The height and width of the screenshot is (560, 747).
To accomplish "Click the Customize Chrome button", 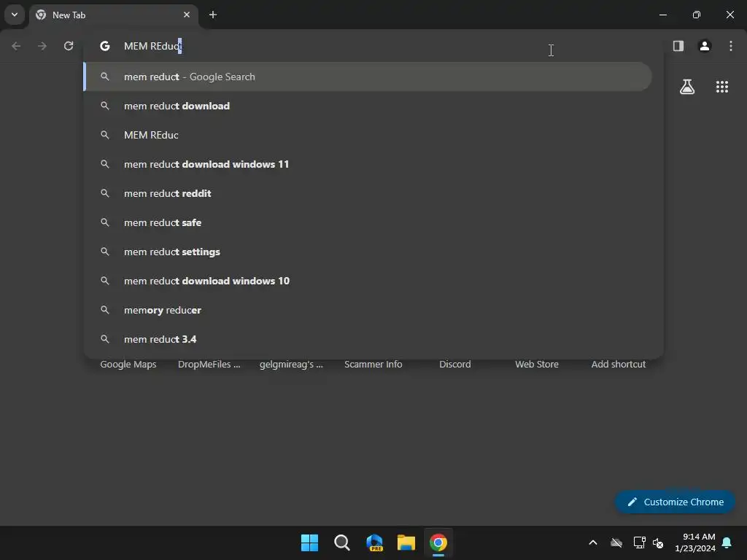I will (x=675, y=502).
